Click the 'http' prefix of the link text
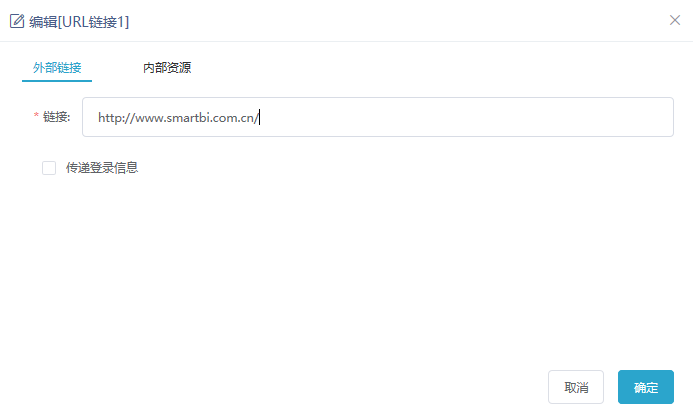 coord(108,118)
